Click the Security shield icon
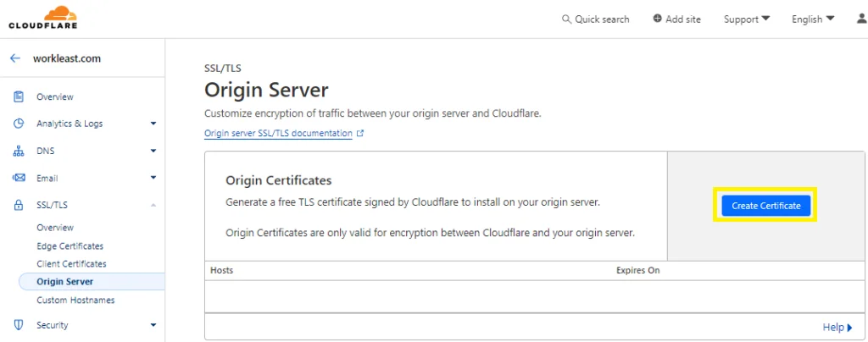The height and width of the screenshot is (342, 868). coord(19,325)
